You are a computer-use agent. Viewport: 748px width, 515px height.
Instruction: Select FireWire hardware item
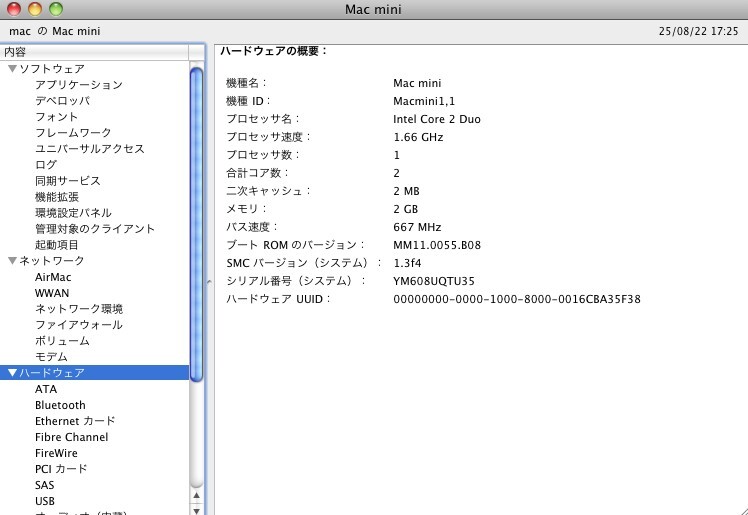tap(56, 453)
